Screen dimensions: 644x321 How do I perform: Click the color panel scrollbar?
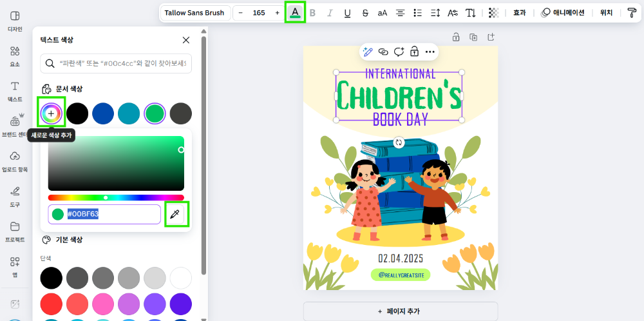[x=204, y=155]
